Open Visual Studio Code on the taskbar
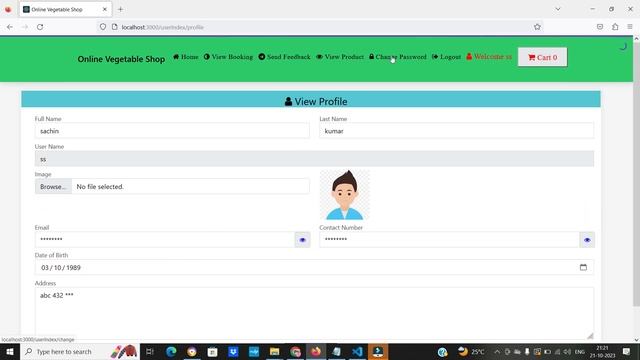640x360 pixels. (358, 351)
